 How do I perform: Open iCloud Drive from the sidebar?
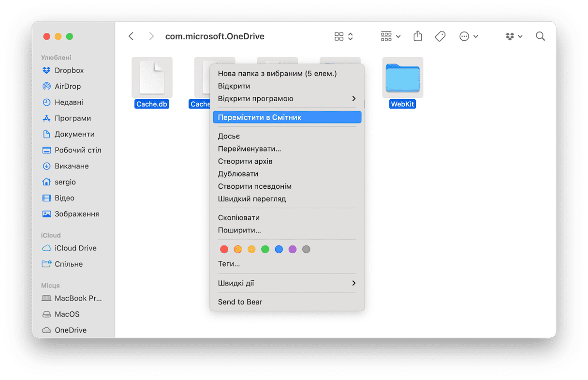tap(75, 248)
